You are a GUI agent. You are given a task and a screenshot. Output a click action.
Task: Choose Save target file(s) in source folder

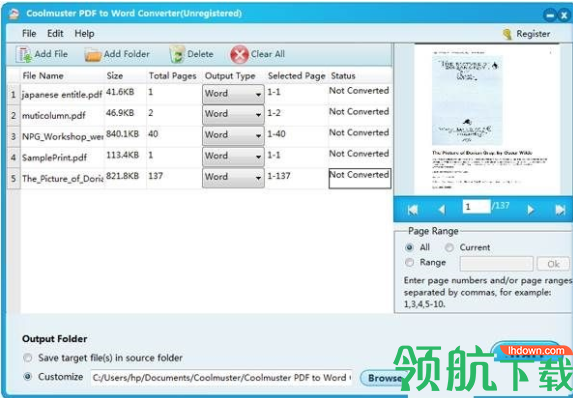28,358
